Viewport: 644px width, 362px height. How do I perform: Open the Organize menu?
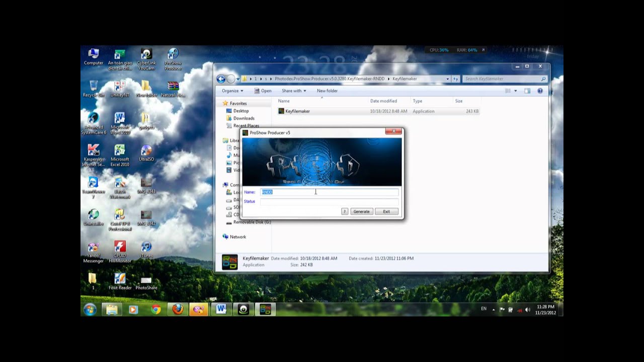[232, 91]
